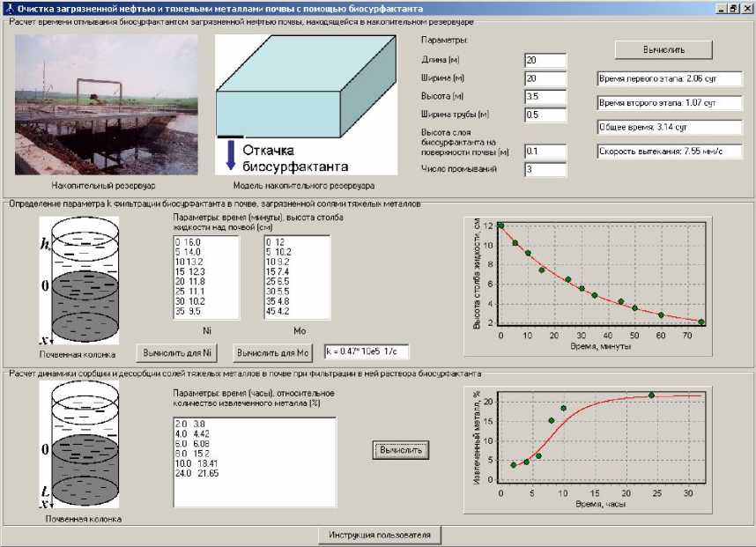The width and height of the screenshot is (756, 547).
Task: Open Инструкция пользователя at the bottom
Action: click(378, 536)
